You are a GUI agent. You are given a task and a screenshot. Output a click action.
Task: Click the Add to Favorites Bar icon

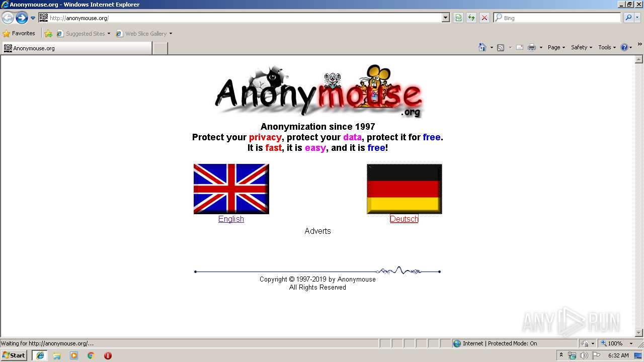point(48,34)
